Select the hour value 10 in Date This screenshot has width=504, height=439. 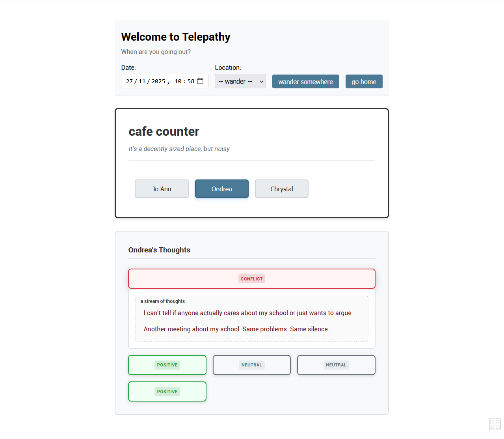178,81
